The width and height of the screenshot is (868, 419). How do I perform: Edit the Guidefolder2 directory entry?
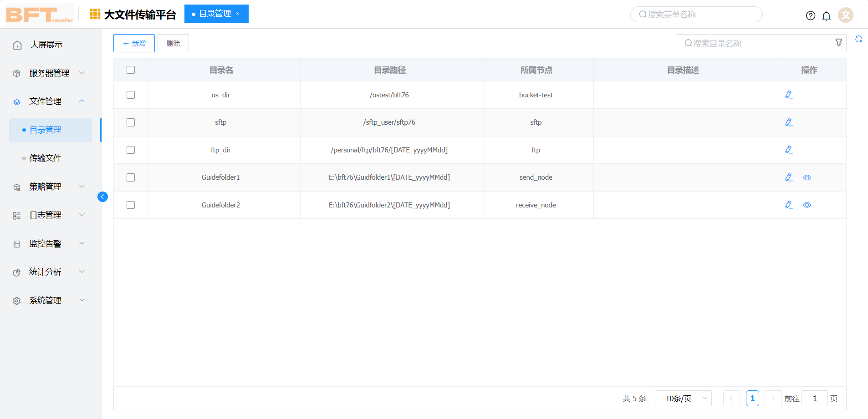(x=789, y=205)
